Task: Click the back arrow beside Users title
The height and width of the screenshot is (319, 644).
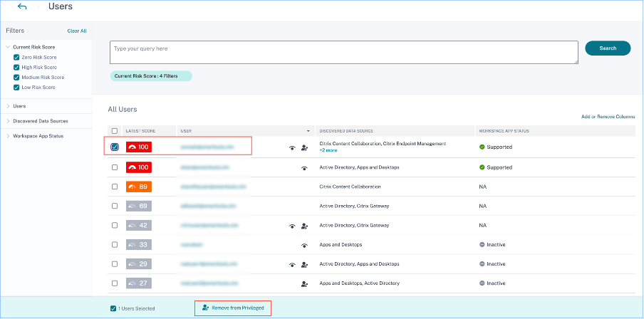Action: (x=22, y=6)
